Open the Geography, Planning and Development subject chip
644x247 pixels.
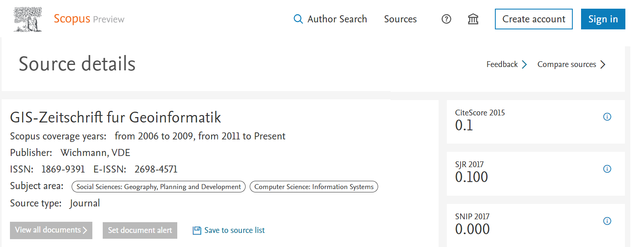(x=159, y=187)
